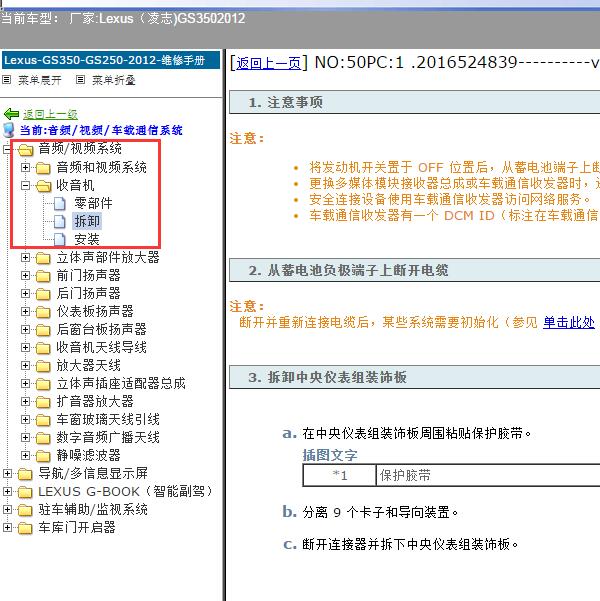The image size is (600, 601).
Task: Click the 拆卸 document icon
Action: tap(59, 221)
